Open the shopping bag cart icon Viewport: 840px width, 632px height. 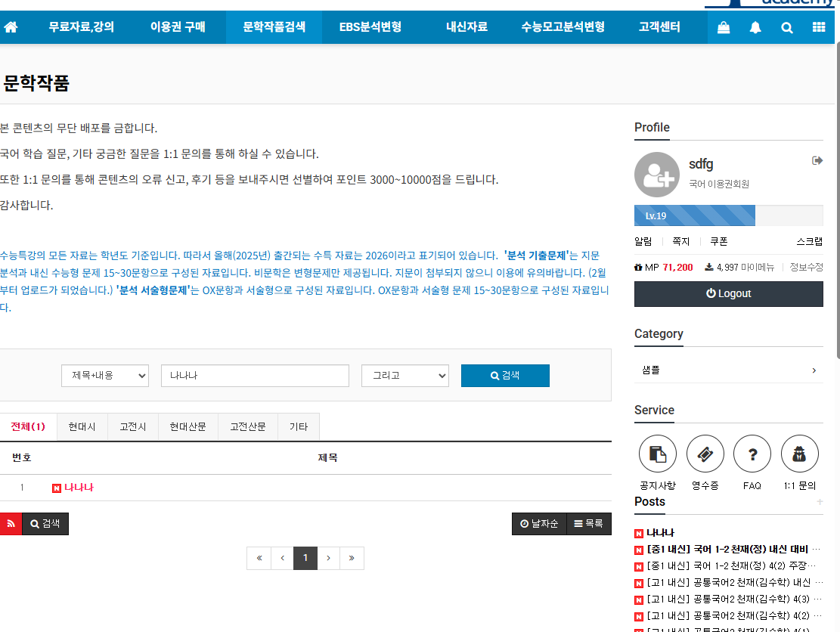pyautogui.click(x=724, y=27)
